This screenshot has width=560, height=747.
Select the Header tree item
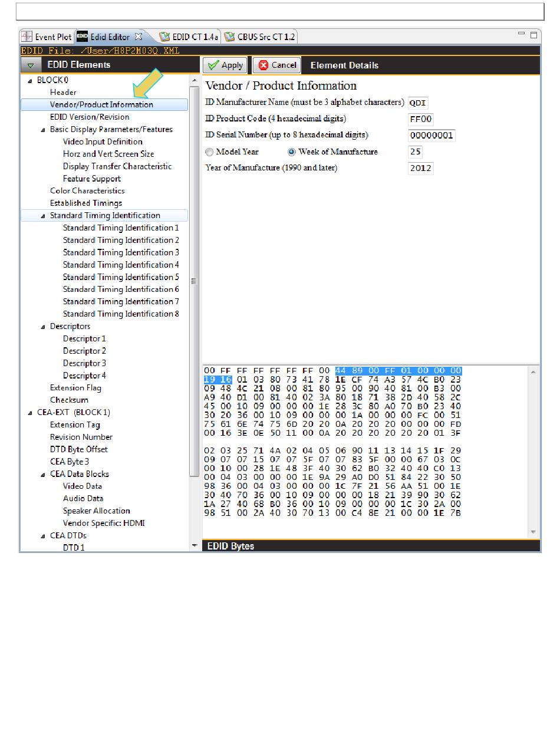click(x=63, y=93)
